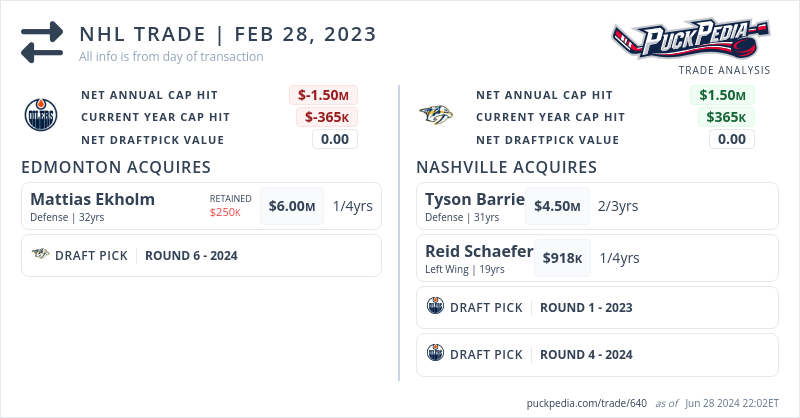
Task: Open Reid Schaefer player name
Action: (479, 251)
